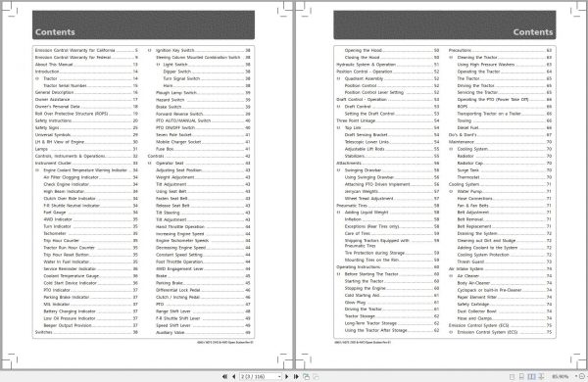The height and width of the screenshot is (382, 588).
Task: Switch to single page layout
Action: [x=512, y=377]
